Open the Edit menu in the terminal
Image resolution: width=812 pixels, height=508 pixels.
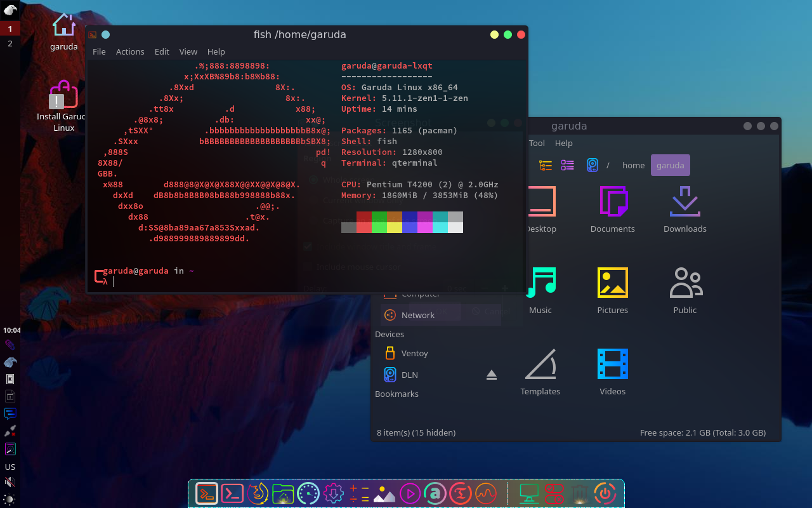(x=162, y=51)
